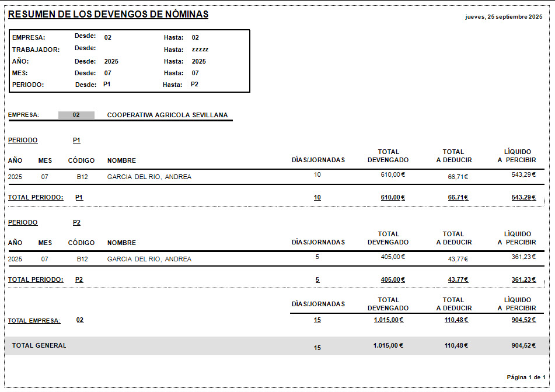Select company name Cooperativa Agricola Sevillana
Screen dimensions: 555x392
point(167,116)
